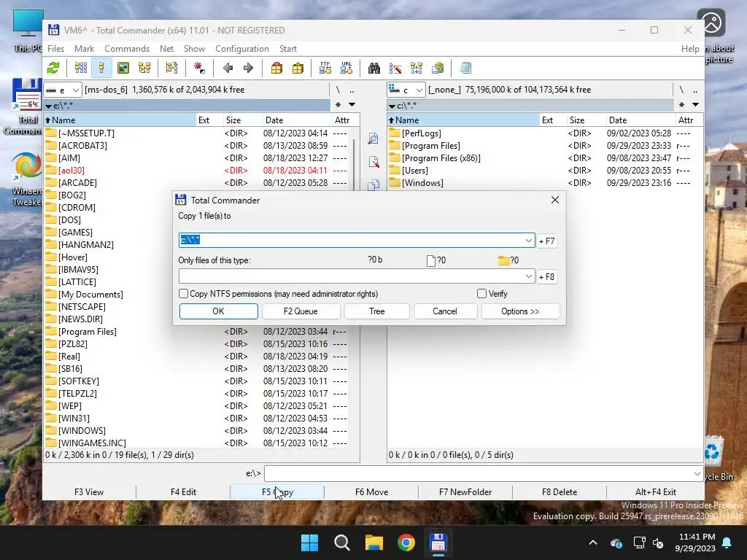
Task: Open file search with the binoculars icon
Action: point(374,68)
